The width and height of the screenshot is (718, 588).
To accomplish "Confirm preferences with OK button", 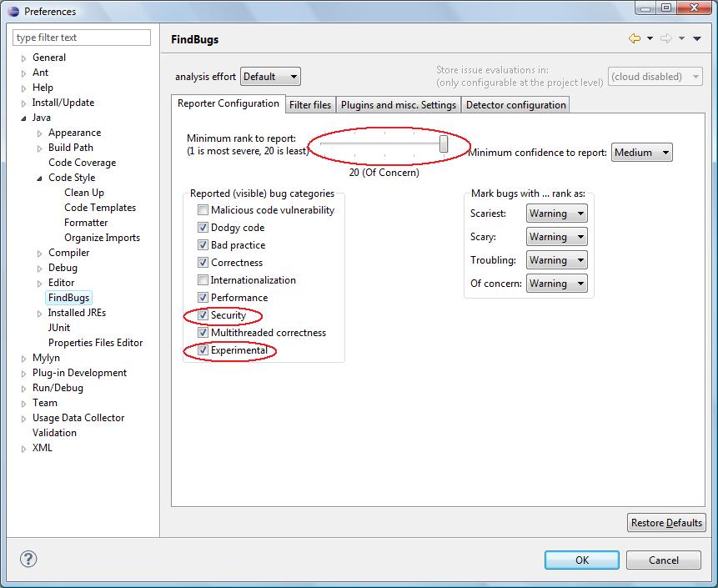I will point(581,560).
